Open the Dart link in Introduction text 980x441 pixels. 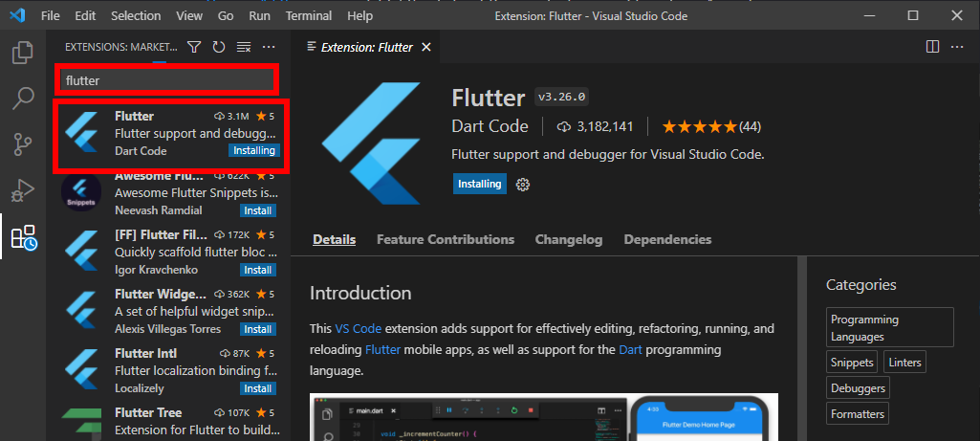click(x=631, y=350)
